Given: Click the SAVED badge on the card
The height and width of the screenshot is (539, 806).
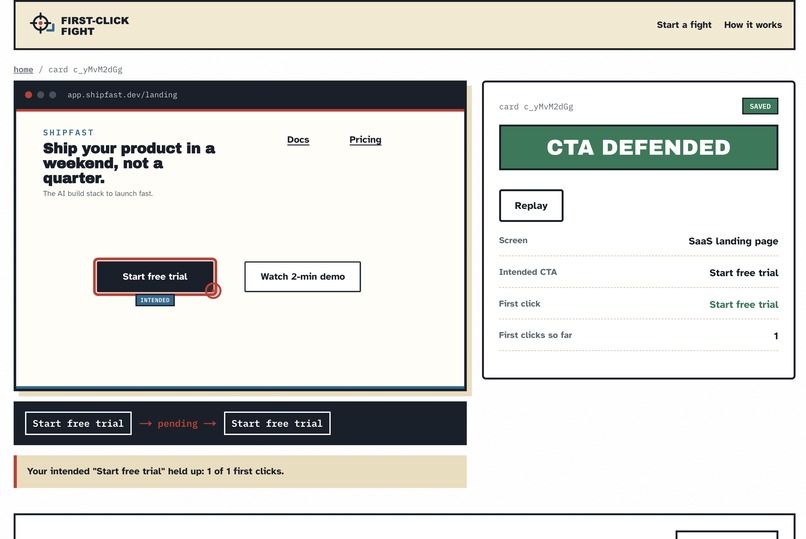Looking at the screenshot, I should (760, 106).
